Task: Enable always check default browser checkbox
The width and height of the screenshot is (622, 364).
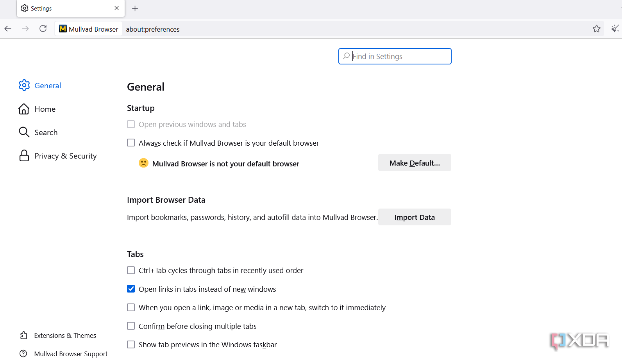Action: coord(131,143)
